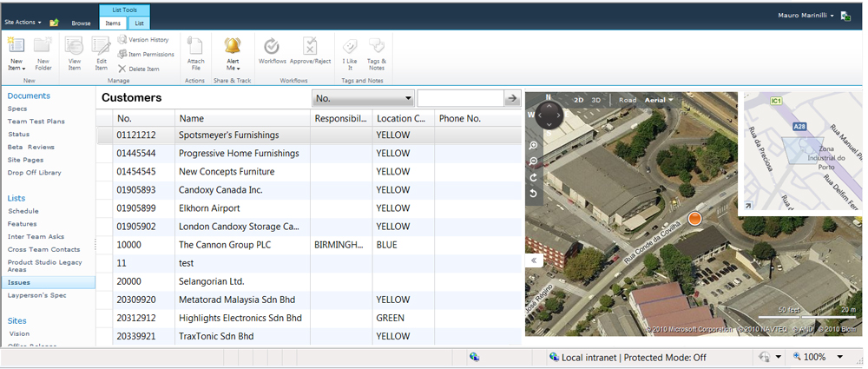Open the Team Test Plans link
The width and height of the screenshot is (868, 369).
(36, 122)
